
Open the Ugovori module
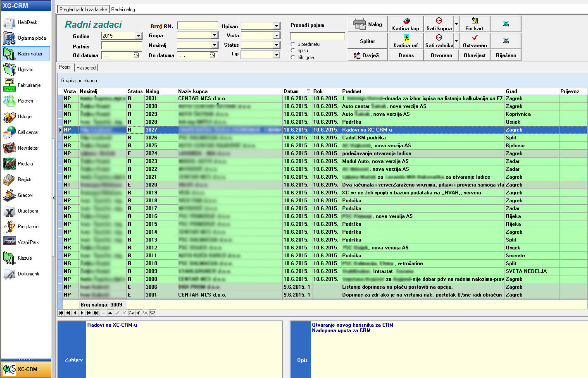point(26,69)
